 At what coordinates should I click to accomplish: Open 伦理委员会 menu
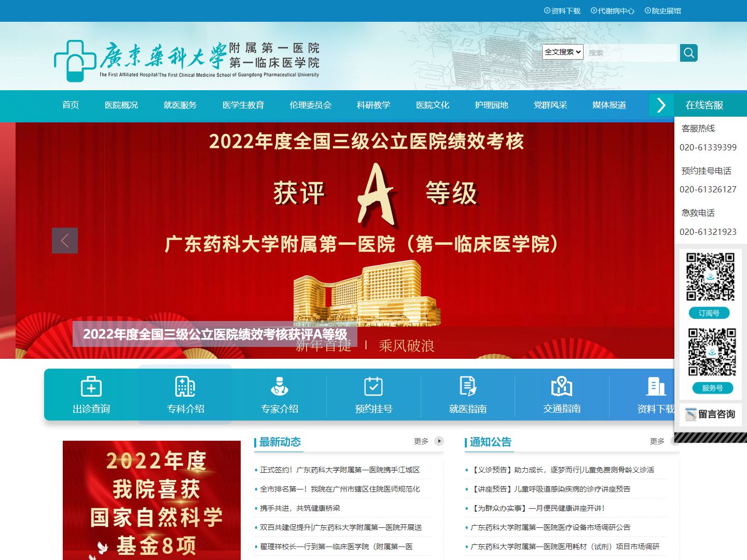(x=310, y=105)
